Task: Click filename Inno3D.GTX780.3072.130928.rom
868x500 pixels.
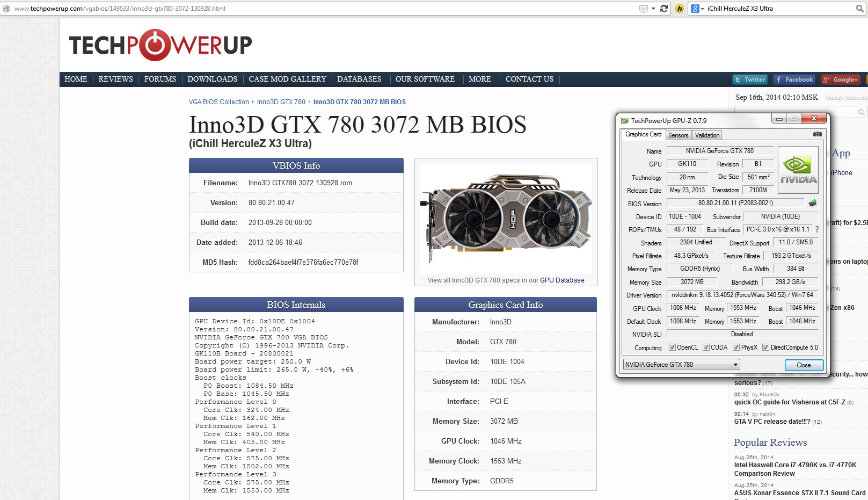Action: click(x=300, y=183)
